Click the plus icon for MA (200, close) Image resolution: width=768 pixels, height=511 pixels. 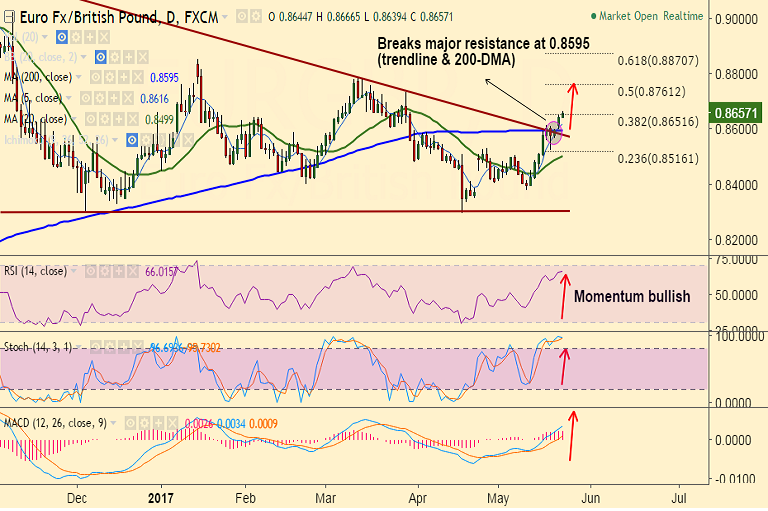pyautogui.click(x=124, y=77)
